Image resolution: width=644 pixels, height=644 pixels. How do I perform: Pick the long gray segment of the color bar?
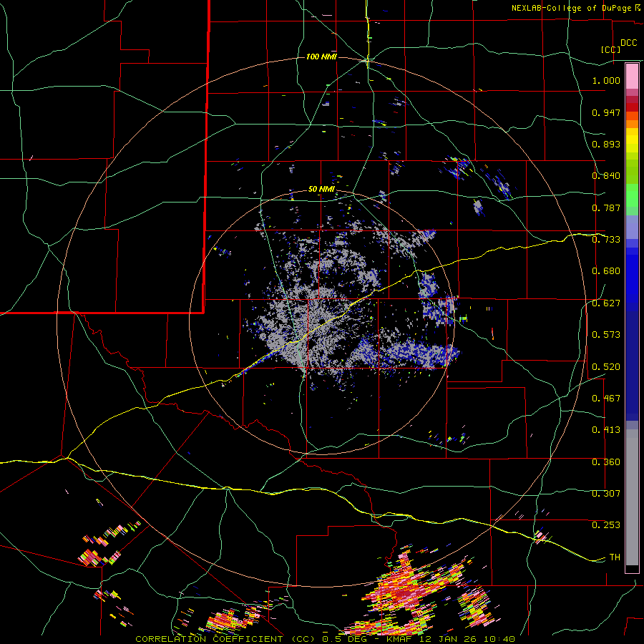pos(632,497)
